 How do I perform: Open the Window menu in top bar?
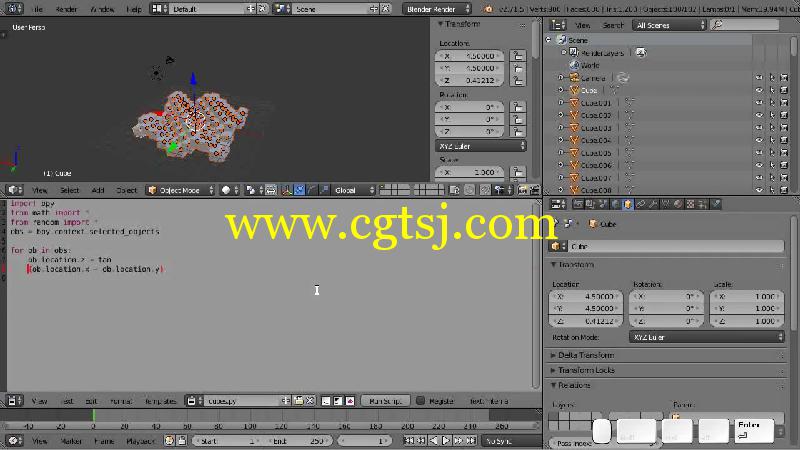pos(102,9)
